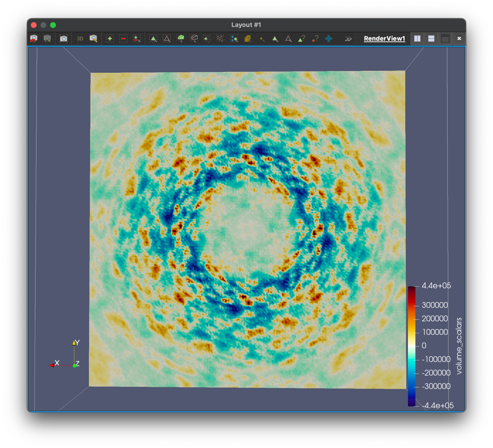Close the RenderView1 view with the X

click(x=459, y=38)
